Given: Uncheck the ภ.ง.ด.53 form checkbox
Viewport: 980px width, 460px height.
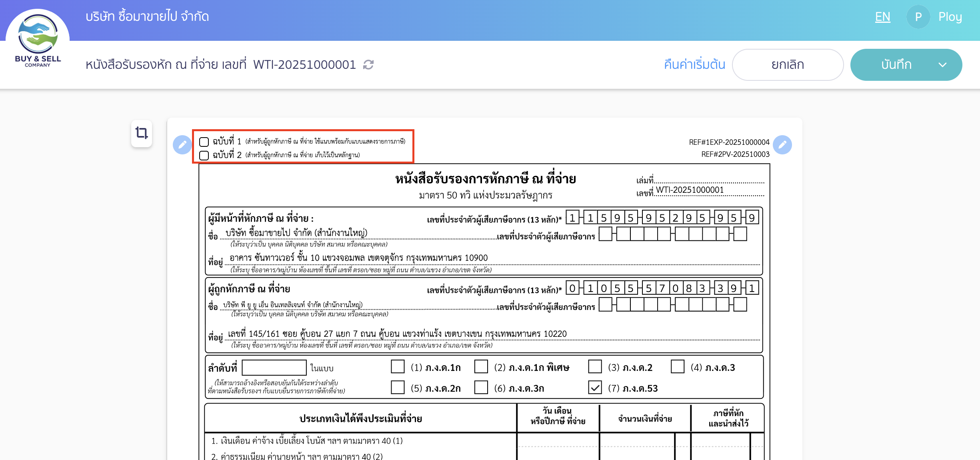Looking at the screenshot, I should tap(594, 388).
